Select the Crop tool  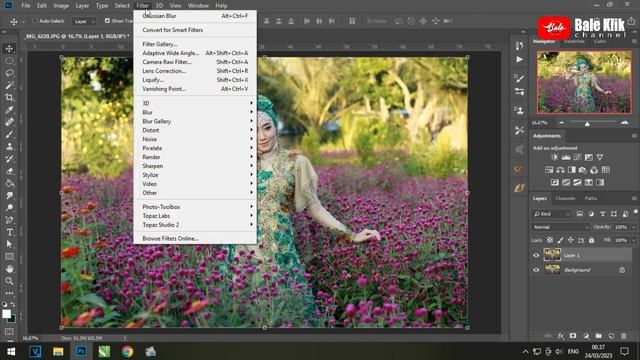coord(9,98)
